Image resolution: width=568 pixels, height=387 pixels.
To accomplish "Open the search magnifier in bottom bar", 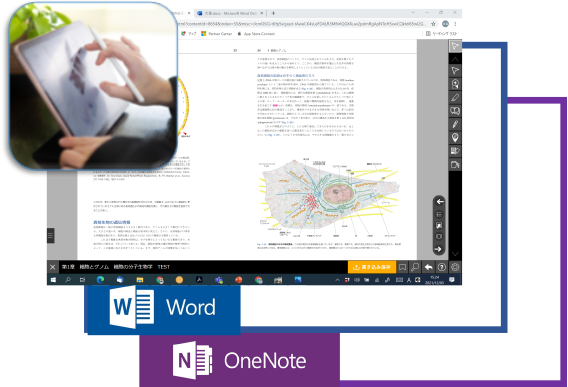I will [415, 267].
